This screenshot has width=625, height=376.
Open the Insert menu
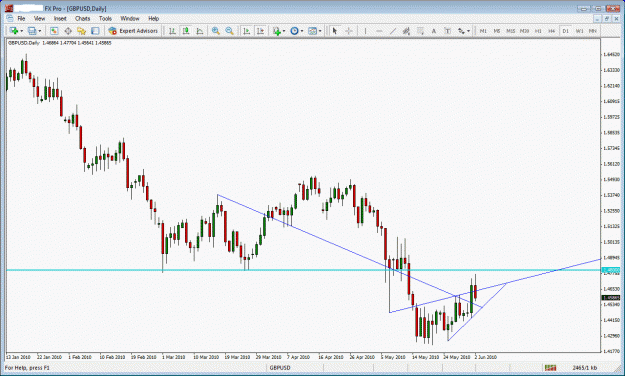60,18
